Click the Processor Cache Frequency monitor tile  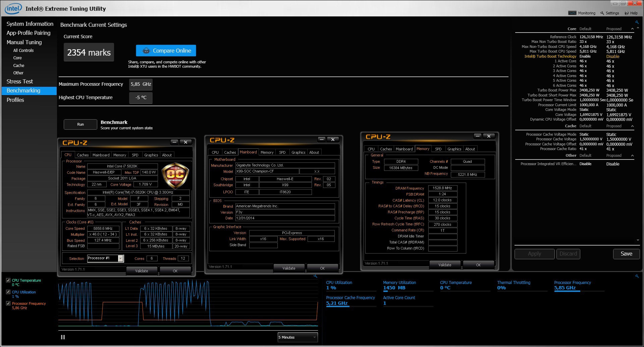(x=351, y=301)
